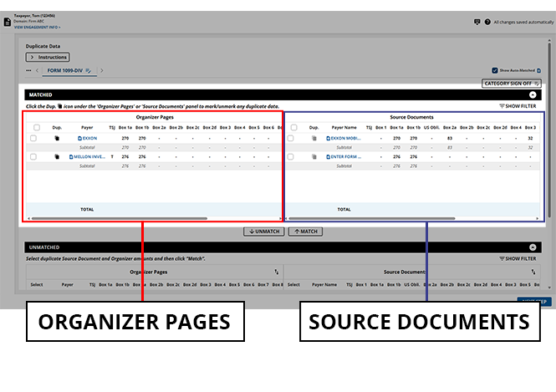Show filter for the Matched section

(518, 106)
